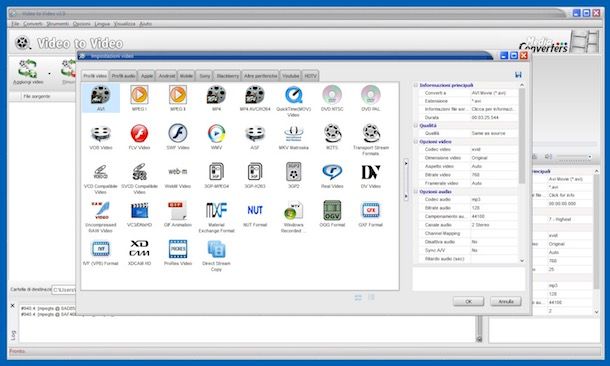Collapse the Informazioni principali section

point(415,85)
